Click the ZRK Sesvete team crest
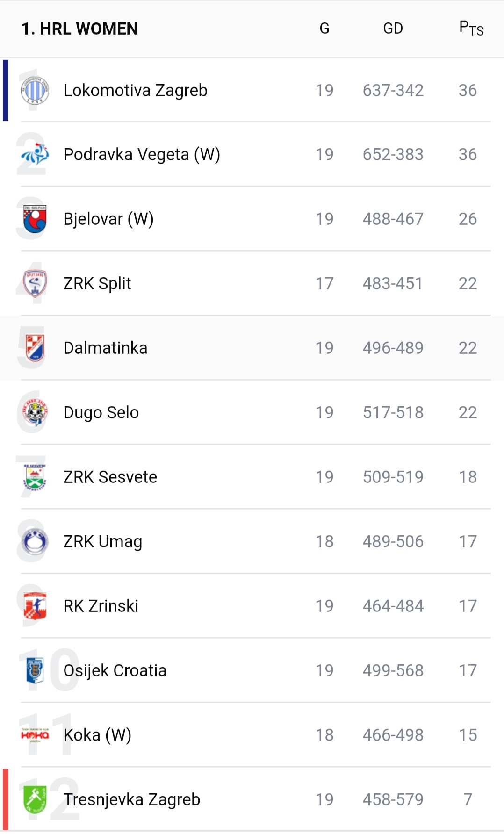This screenshot has width=504, height=834. pyautogui.click(x=35, y=477)
